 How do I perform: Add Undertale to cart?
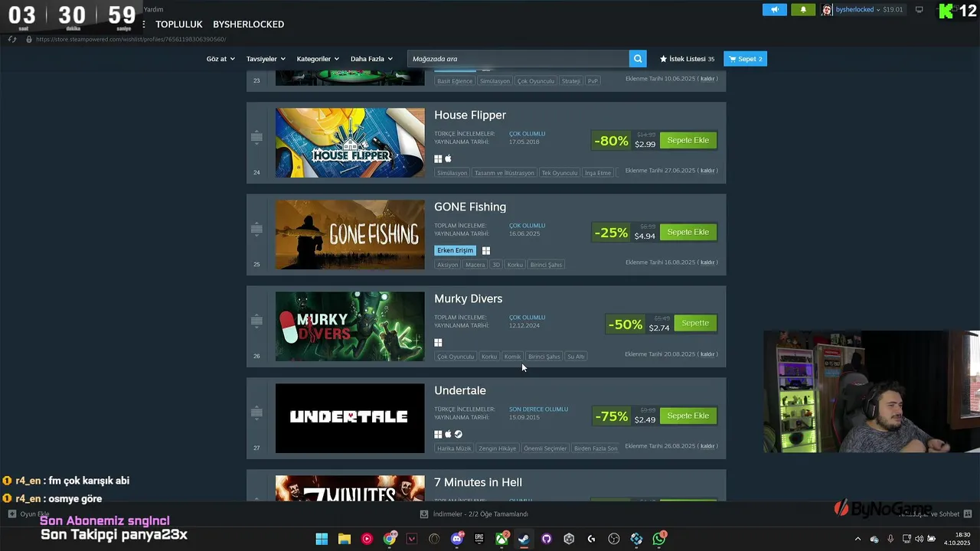(x=688, y=416)
